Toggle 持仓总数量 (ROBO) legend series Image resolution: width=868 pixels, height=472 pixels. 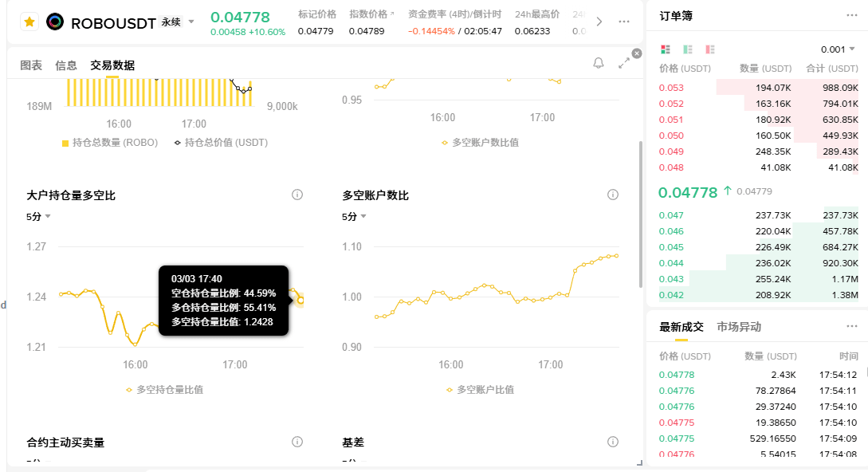tap(110, 143)
